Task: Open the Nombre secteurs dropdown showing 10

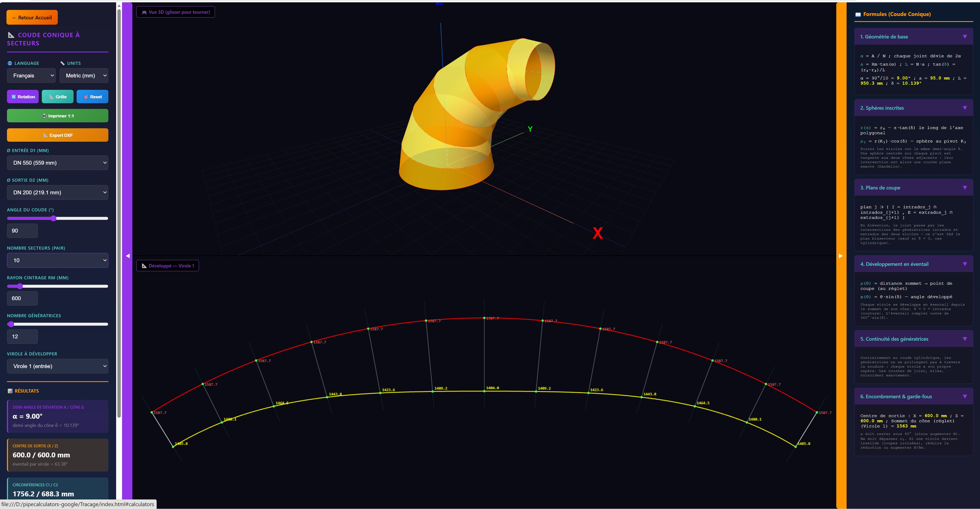Action: pyautogui.click(x=58, y=260)
